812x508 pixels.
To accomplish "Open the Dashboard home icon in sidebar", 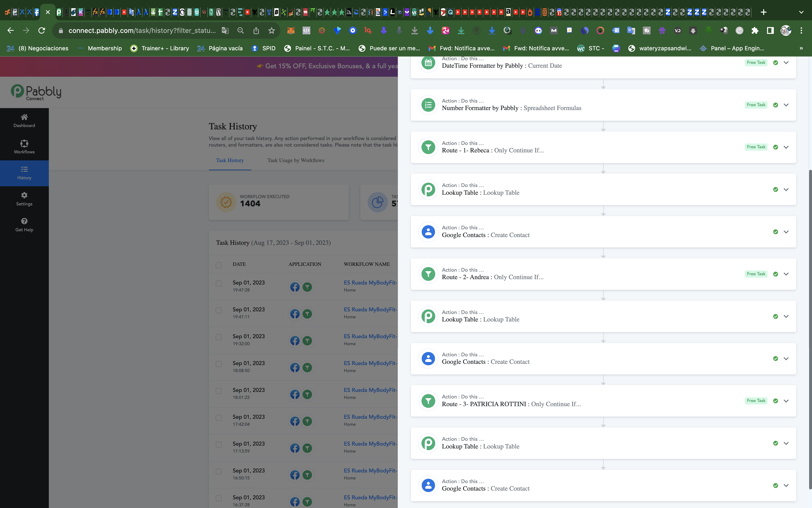I will 24,117.
